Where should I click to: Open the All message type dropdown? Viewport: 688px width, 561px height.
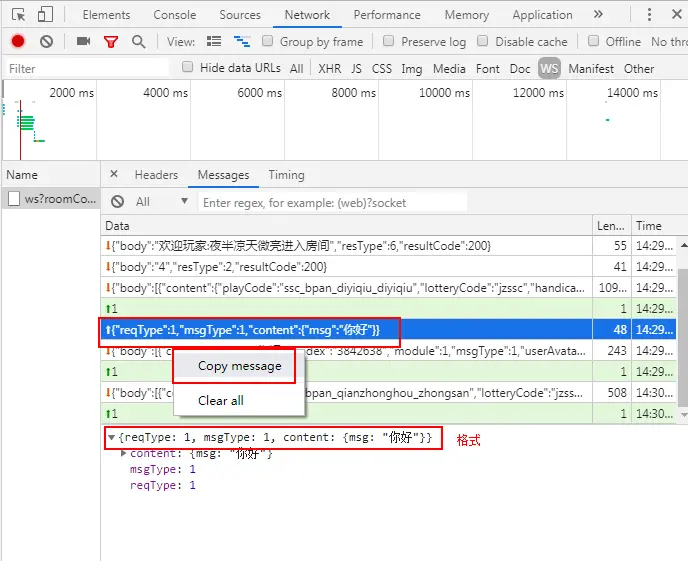(x=161, y=202)
